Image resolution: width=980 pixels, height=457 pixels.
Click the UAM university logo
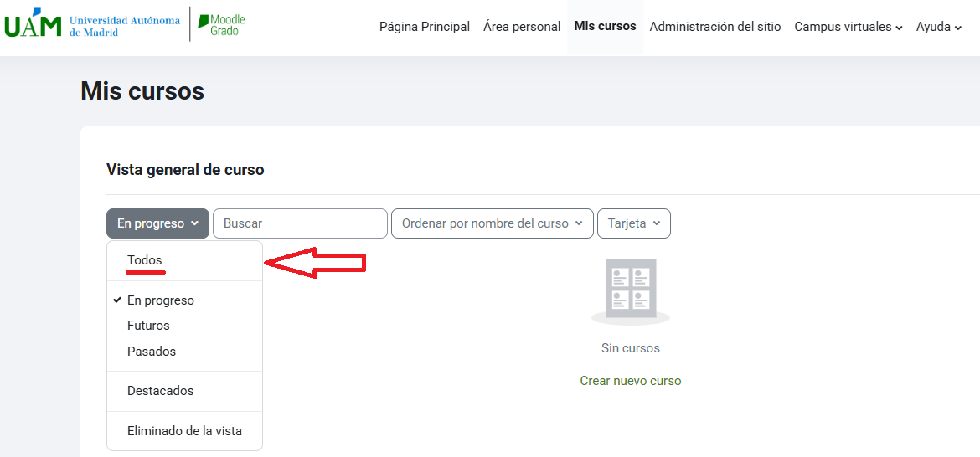pos(92,23)
